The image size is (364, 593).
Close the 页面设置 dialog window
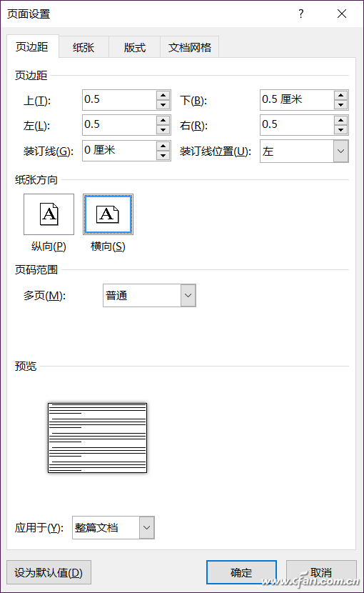pyautogui.click(x=342, y=14)
